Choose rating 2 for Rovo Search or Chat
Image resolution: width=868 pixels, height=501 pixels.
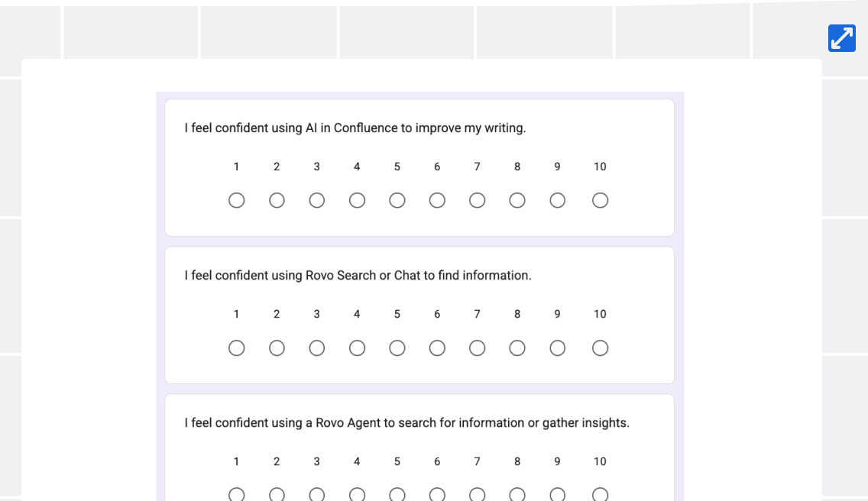click(x=277, y=348)
